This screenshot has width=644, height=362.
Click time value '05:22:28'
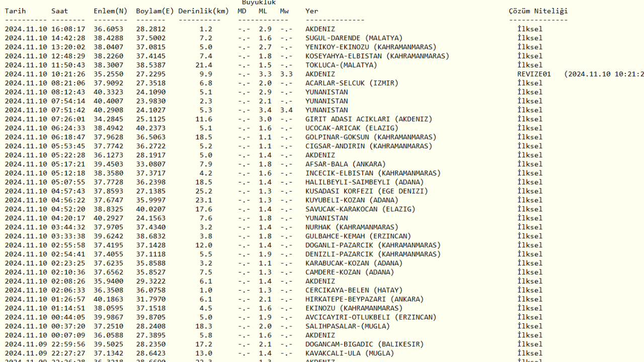pos(68,155)
